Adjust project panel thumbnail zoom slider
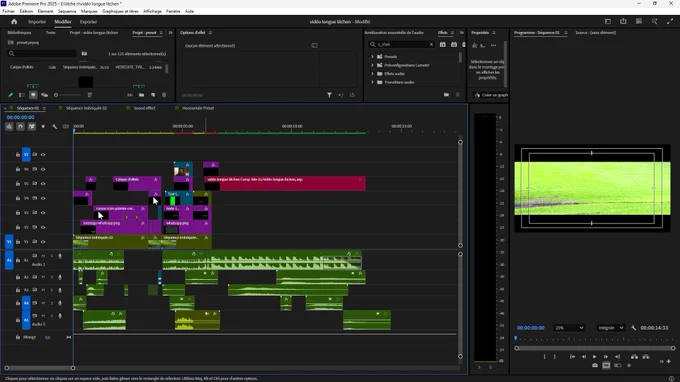Viewport: 680px width, 382px height. 68,95
